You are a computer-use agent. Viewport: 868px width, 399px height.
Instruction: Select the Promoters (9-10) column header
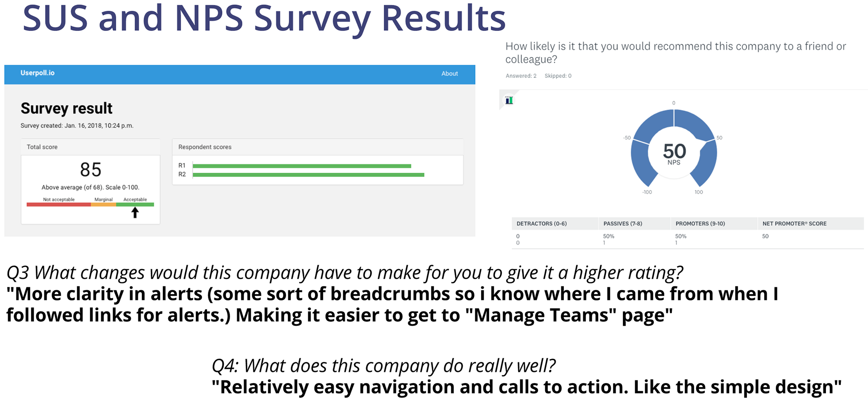700,223
